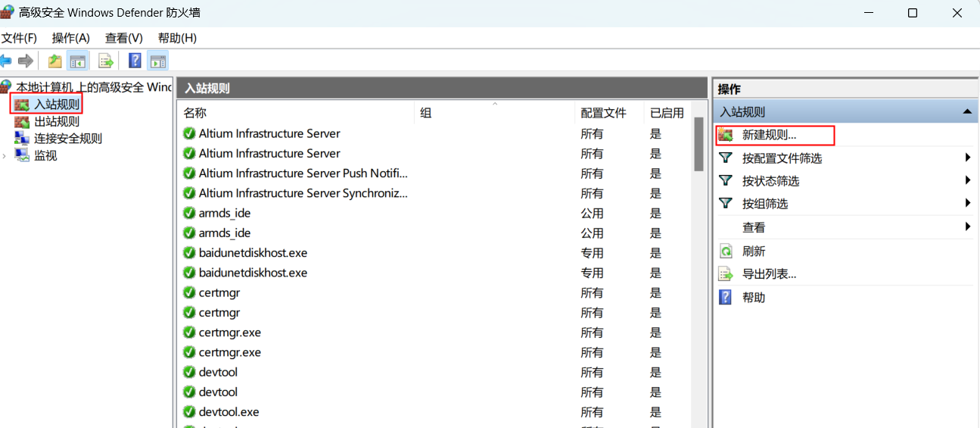Screen dimensions: 980x428
Task: Select 出站规则 in the left tree
Action: click(56, 121)
